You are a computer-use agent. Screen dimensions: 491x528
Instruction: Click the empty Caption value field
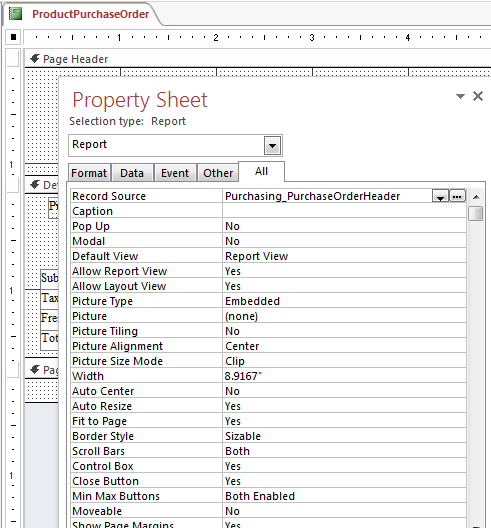point(344,211)
